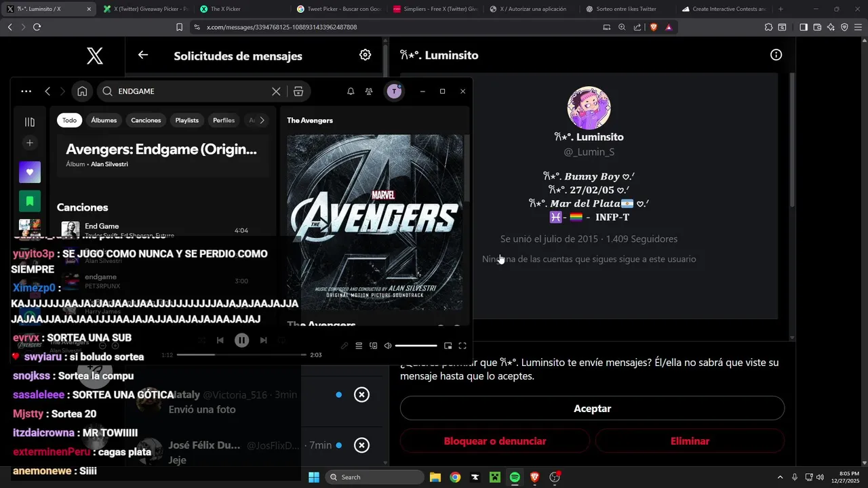Reload the browser page
The image size is (868, 488).
[x=37, y=27]
